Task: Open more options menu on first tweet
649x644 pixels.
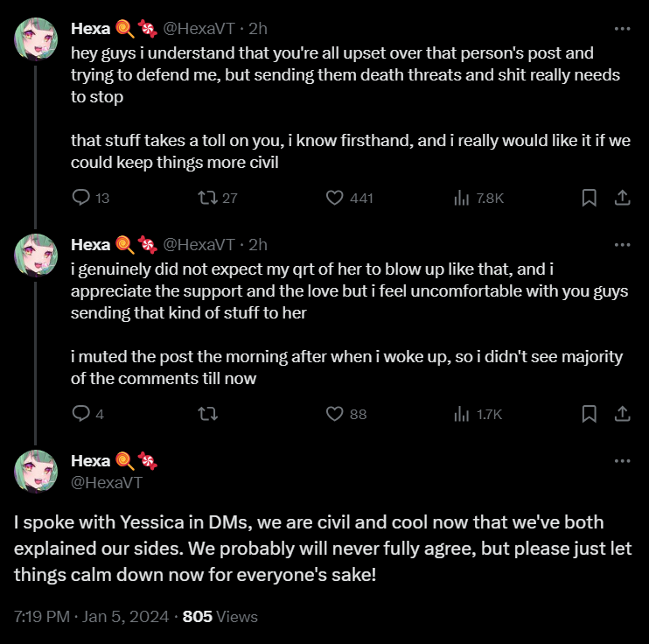Action: pos(622,29)
